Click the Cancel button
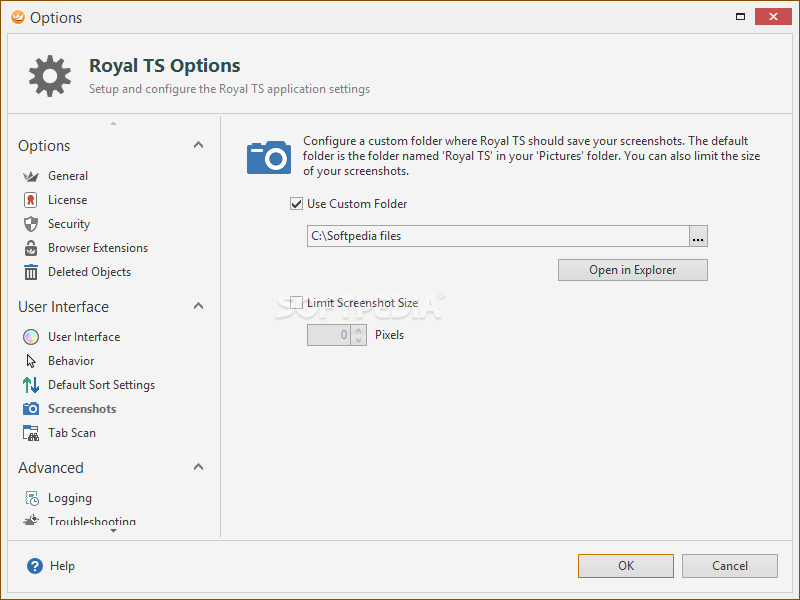The height and width of the screenshot is (600, 800). (x=730, y=566)
